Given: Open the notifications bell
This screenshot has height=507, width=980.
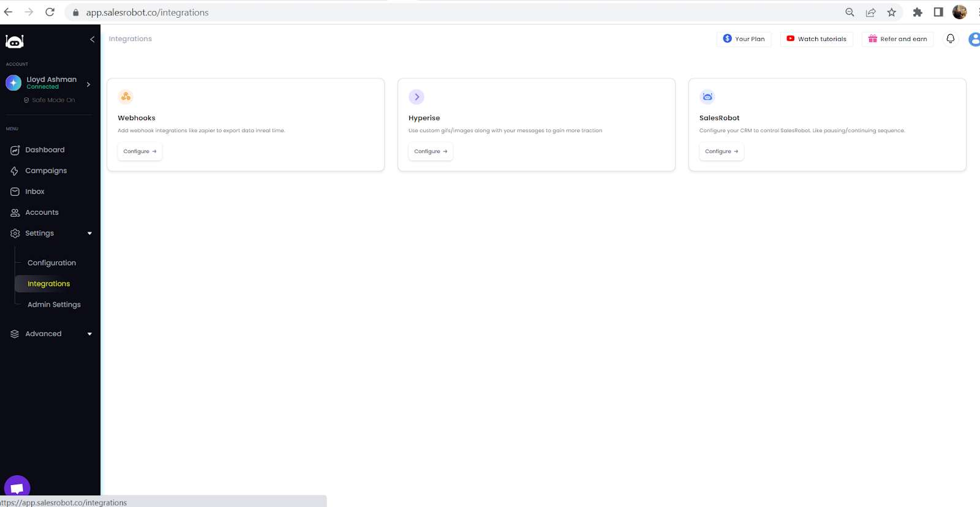Looking at the screenshot, I should point(951,39).
